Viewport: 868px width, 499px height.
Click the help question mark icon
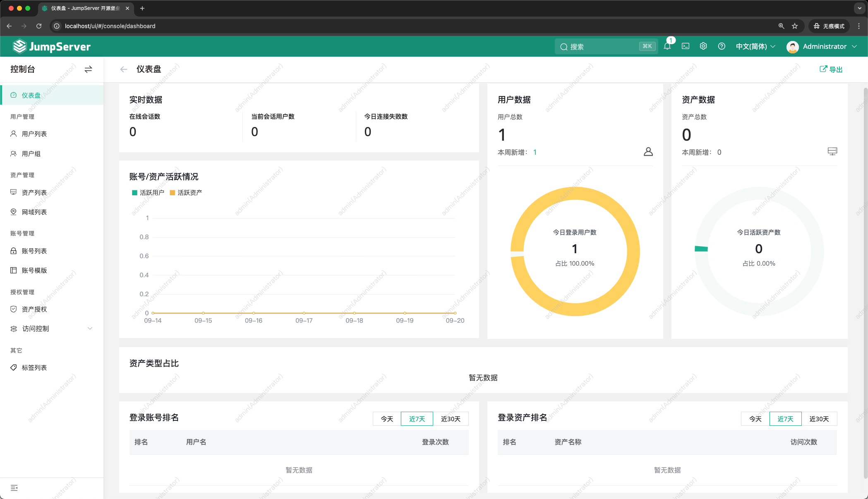[722, 46]
